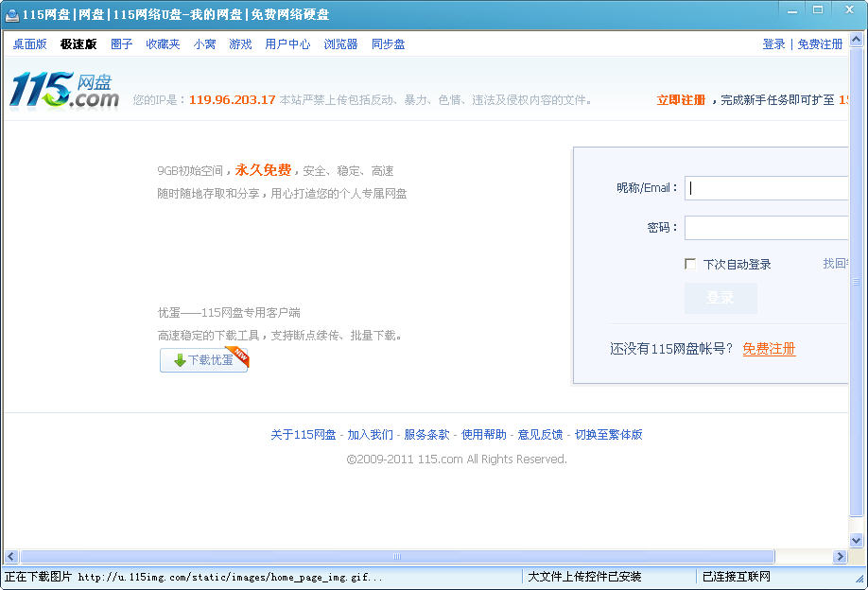Click the 登录 link at top right
Image resolution: width=868 pixels, height=590 pixels.
pos(773,44)
